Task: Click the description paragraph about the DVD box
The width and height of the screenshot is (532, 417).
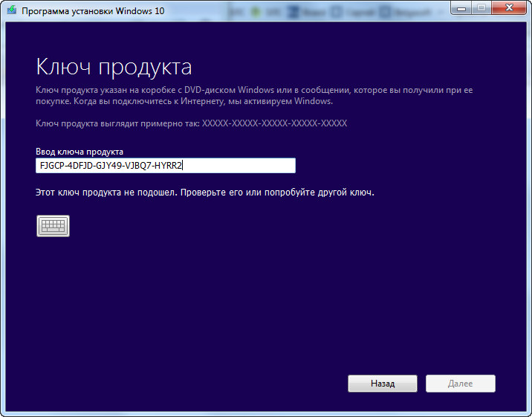Action: [x=254, y=95]
